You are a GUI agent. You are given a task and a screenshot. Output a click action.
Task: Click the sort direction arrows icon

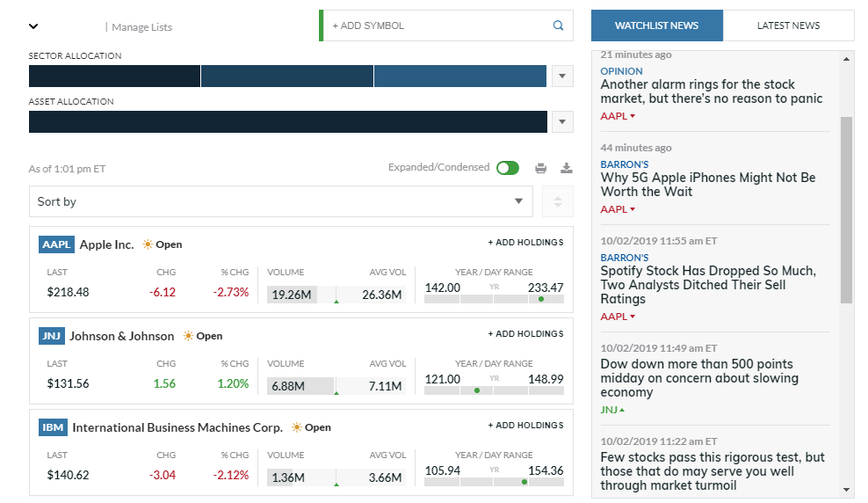pos(557,202)
